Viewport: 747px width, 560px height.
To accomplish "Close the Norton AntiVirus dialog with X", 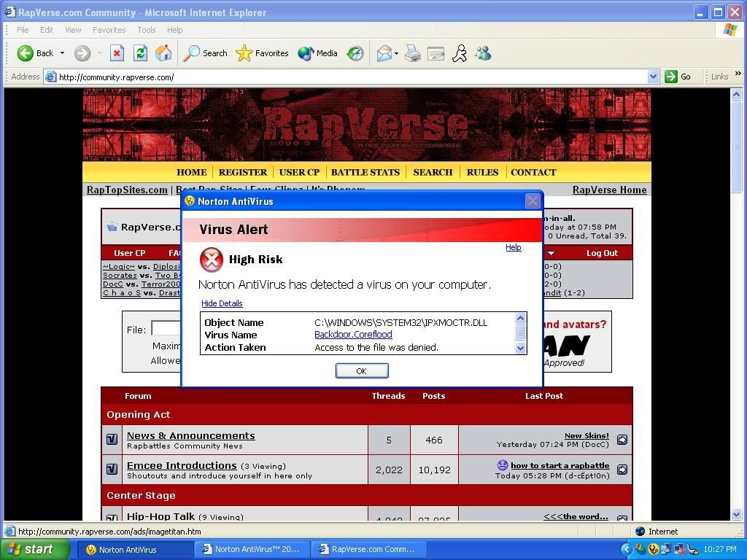I will 532,201.
